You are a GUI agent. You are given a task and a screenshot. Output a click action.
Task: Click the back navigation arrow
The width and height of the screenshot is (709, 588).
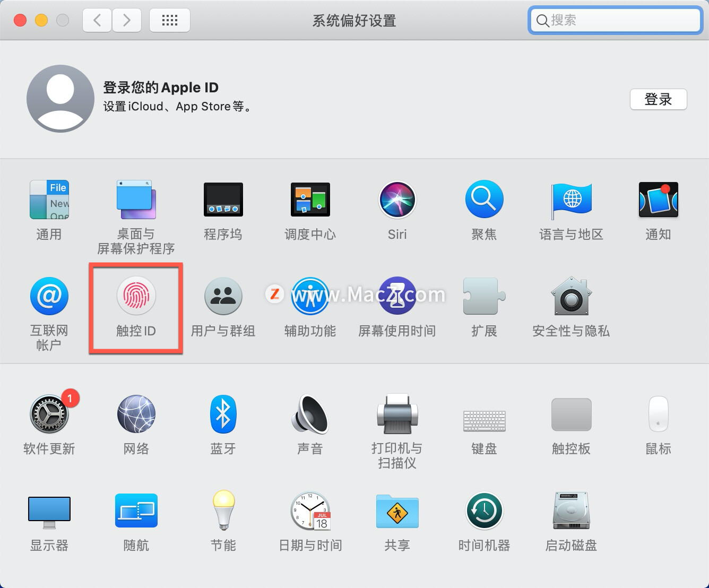pyautogui.click(x=97, y=20)
